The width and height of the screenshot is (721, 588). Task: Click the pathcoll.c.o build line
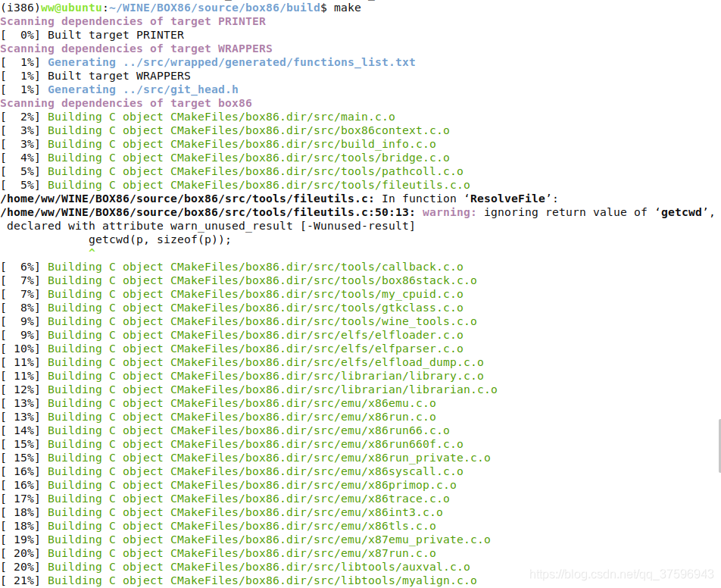232,171
